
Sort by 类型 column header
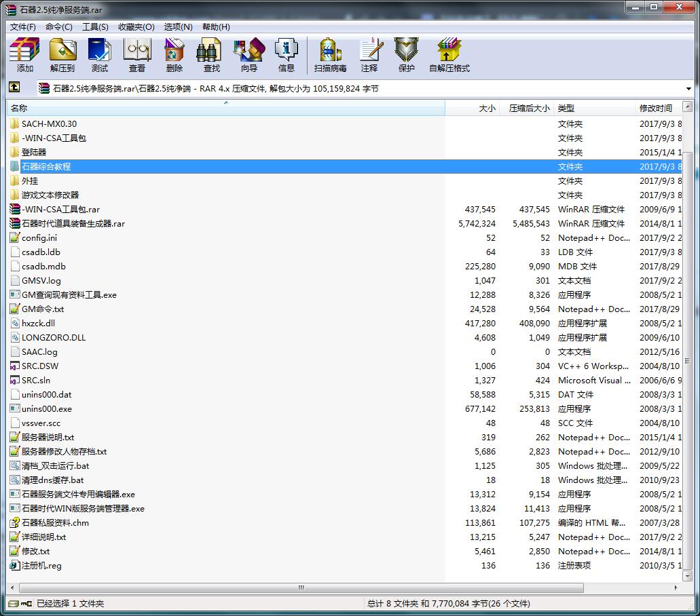pyautogui.click(x=594, y=108)
